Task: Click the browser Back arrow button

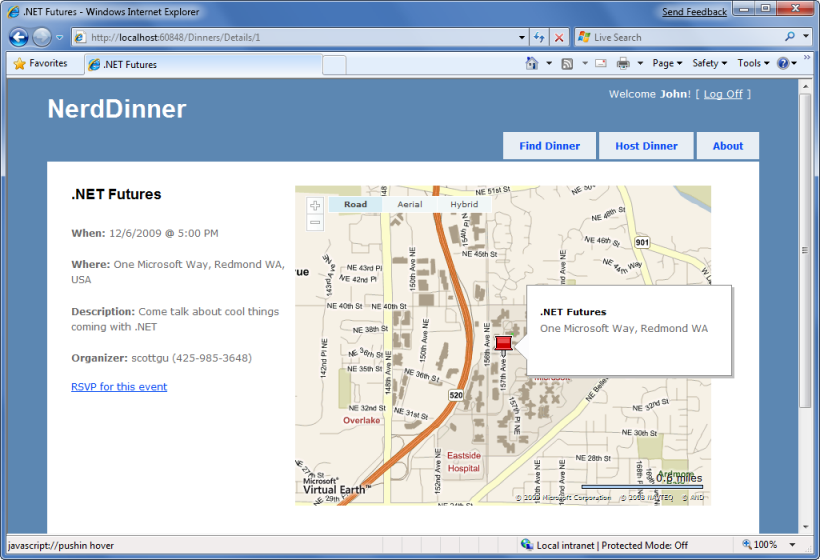Action: (19, 37)
